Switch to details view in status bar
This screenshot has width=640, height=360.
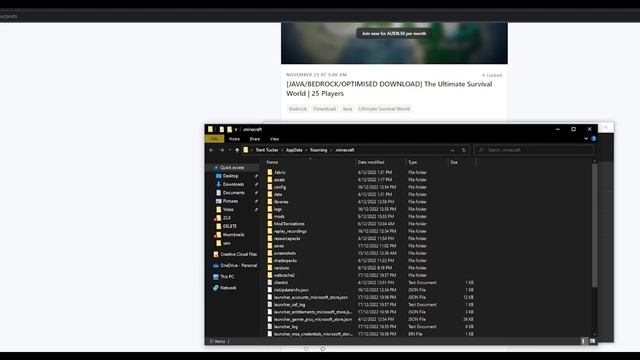point(583,341)
